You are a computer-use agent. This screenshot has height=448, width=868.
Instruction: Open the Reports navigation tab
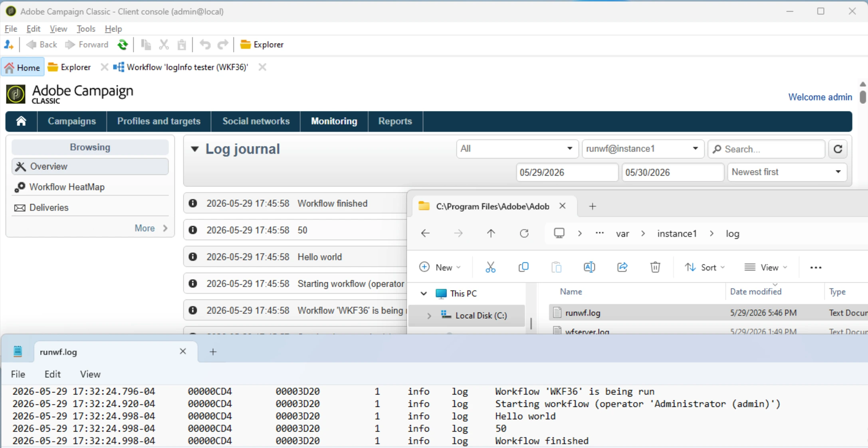(395, 121)
